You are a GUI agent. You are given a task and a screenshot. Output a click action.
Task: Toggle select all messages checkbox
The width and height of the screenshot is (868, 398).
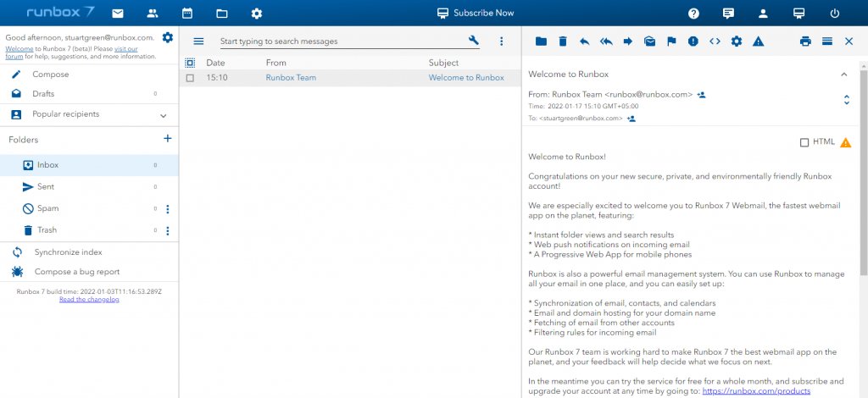(x=190, y=63)
